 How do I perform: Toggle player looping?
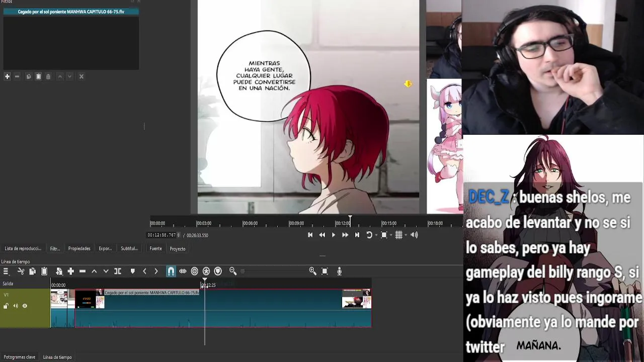369,235
